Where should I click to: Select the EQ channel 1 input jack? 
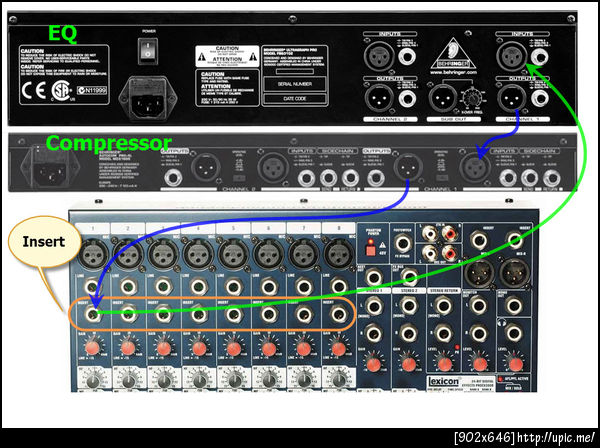point(540,57)
